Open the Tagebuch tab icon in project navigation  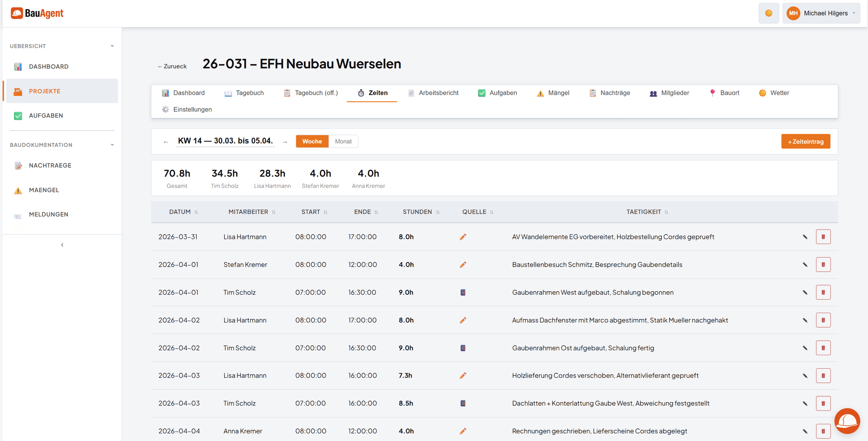[x=227, y=93]
